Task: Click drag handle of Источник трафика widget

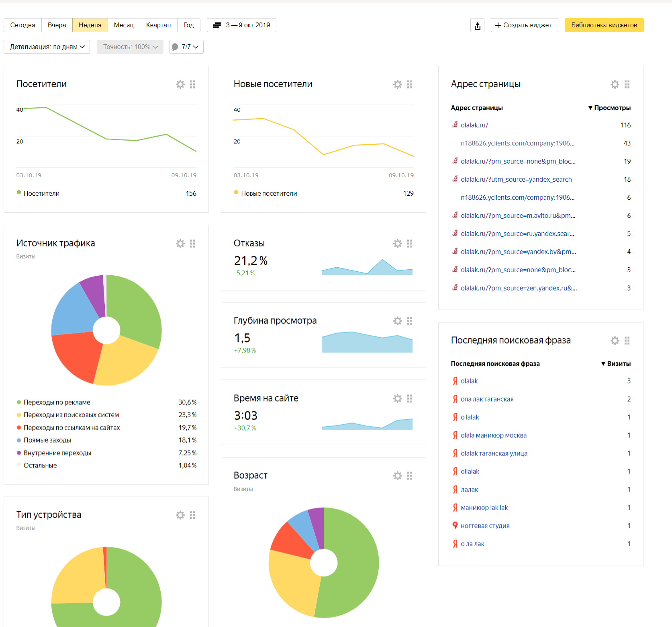Action: 192,244
